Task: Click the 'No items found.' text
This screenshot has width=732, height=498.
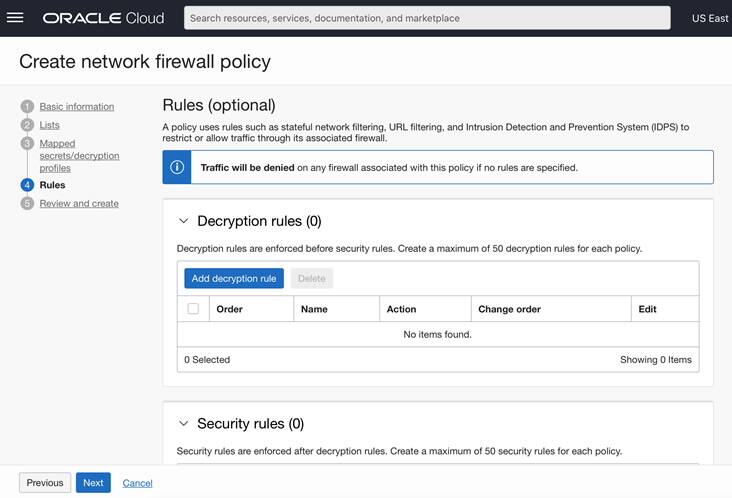Action: click(437, 334)
